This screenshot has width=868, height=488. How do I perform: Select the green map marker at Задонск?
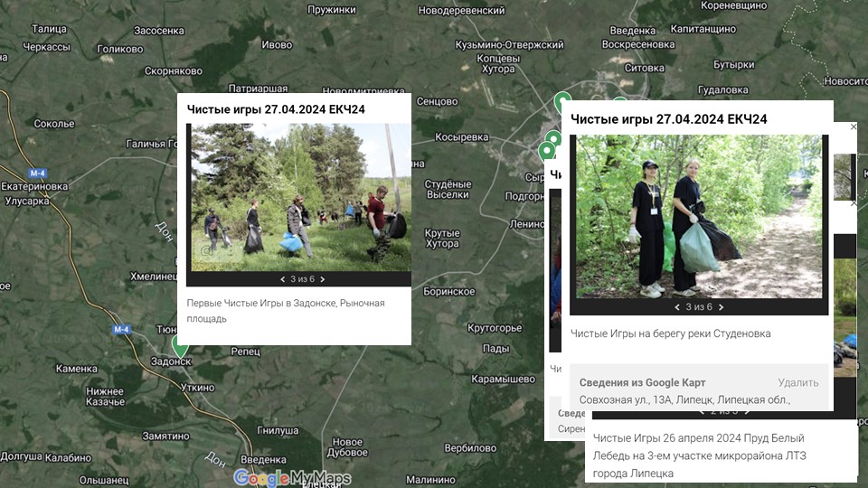[180, 345]
